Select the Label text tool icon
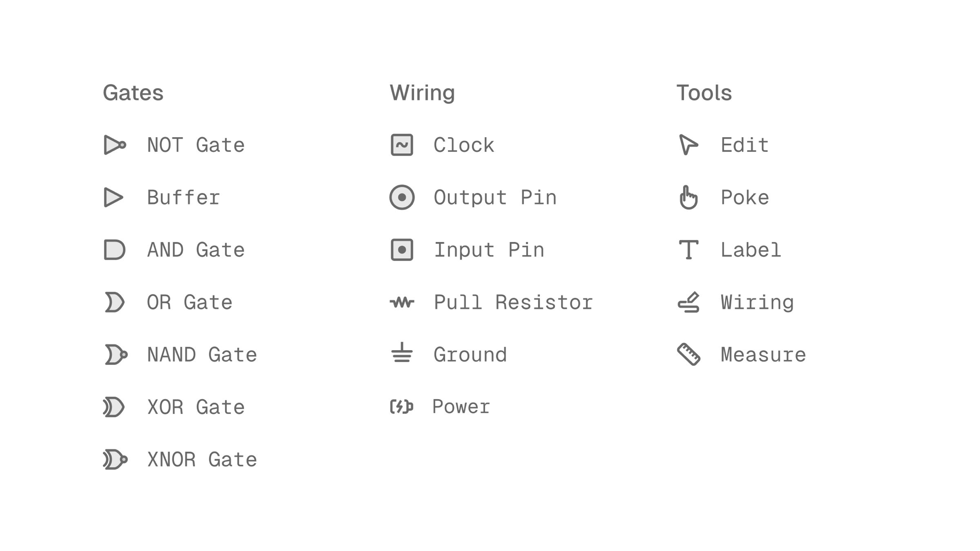 click(x=688, y=250)
